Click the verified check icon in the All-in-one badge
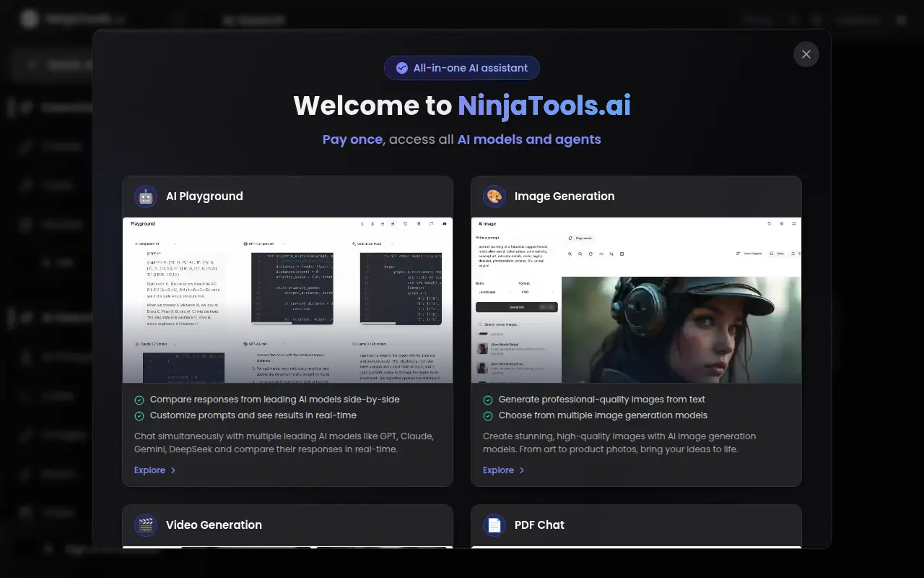The height and width of the screenshot is (578, 924). (402, 68)
